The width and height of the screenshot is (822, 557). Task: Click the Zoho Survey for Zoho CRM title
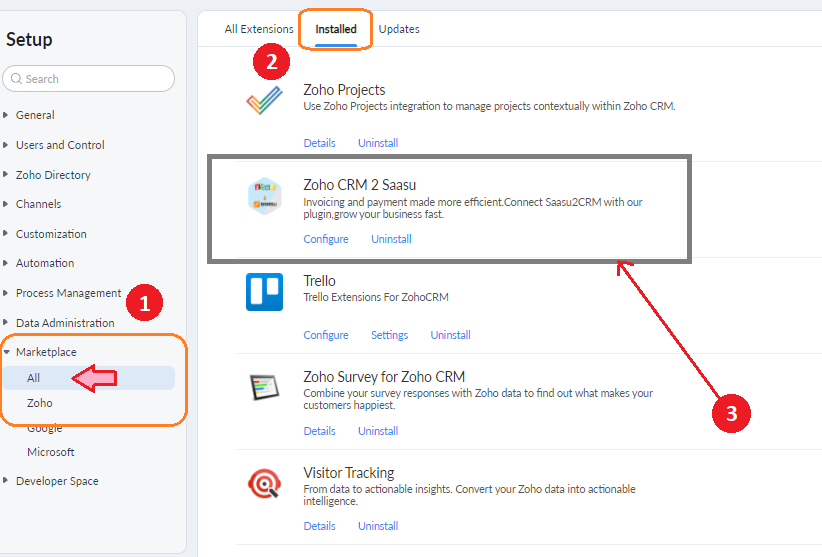(384, 376)
